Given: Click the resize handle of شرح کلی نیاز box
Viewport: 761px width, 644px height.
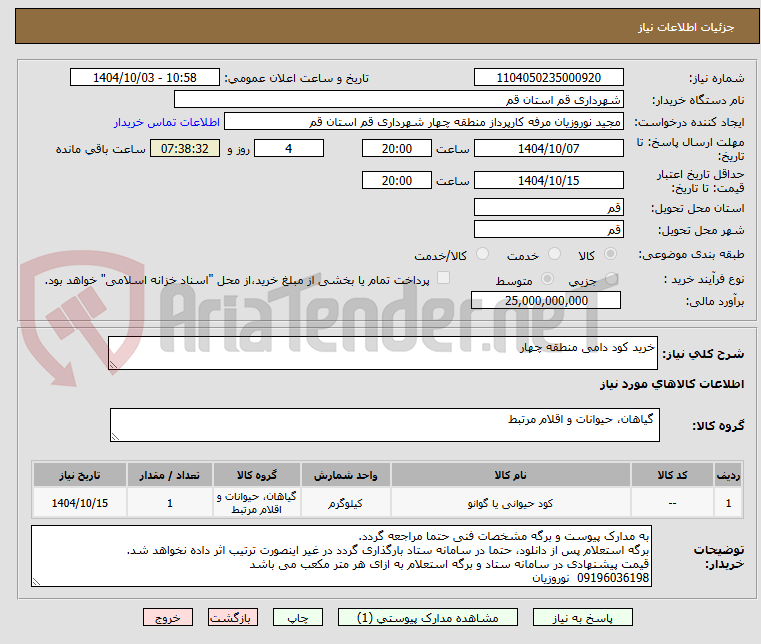Looking at the screenshot, I should pos(114,364).
